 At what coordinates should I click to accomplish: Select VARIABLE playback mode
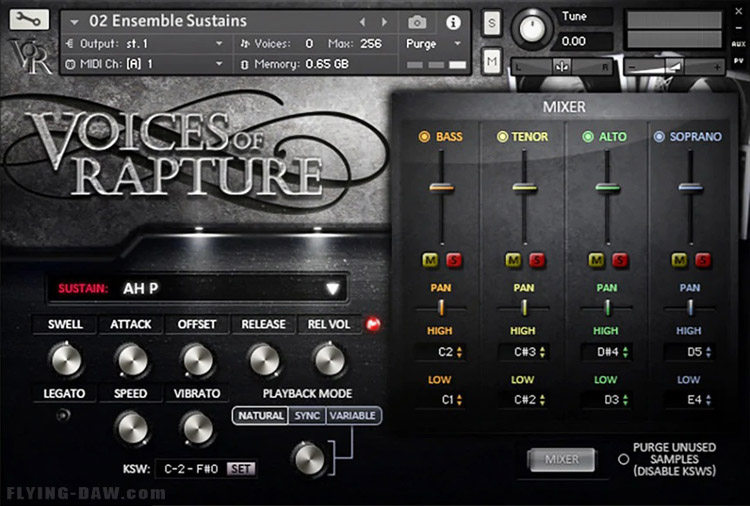tap(353, 416)
